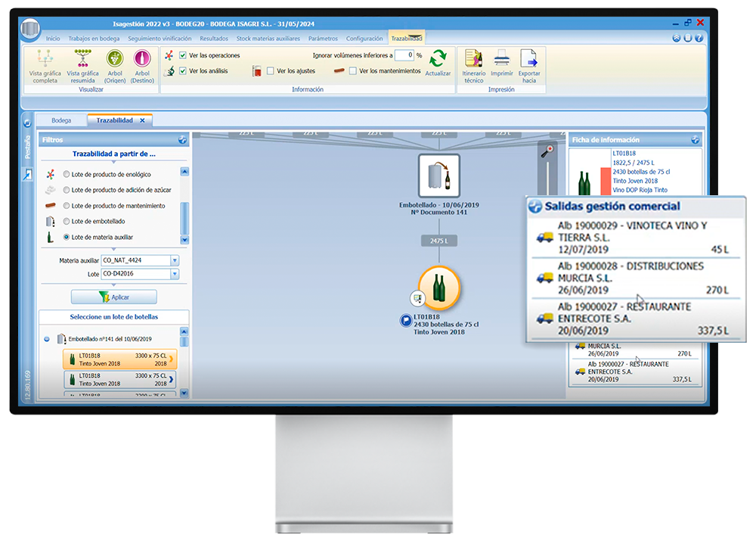Open the Lote CO-D42016 dropdown
The image size is (756, 541).
(175, 274)
